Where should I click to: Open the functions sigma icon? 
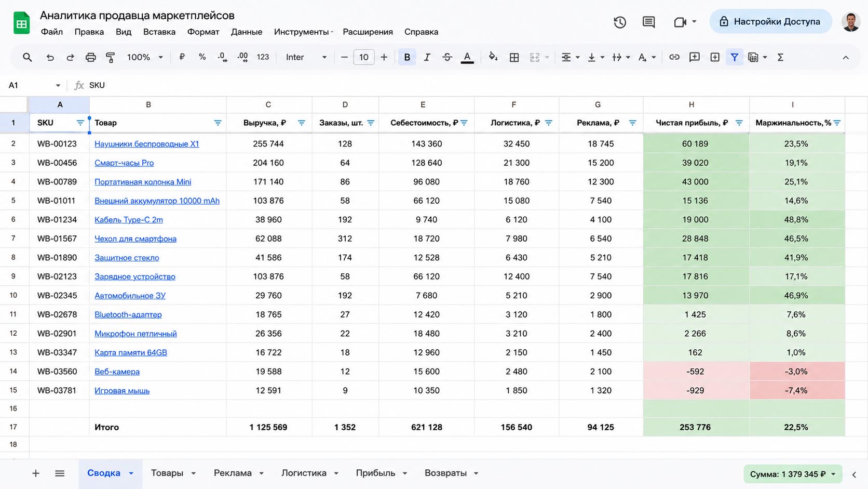(x=780, y=57)
